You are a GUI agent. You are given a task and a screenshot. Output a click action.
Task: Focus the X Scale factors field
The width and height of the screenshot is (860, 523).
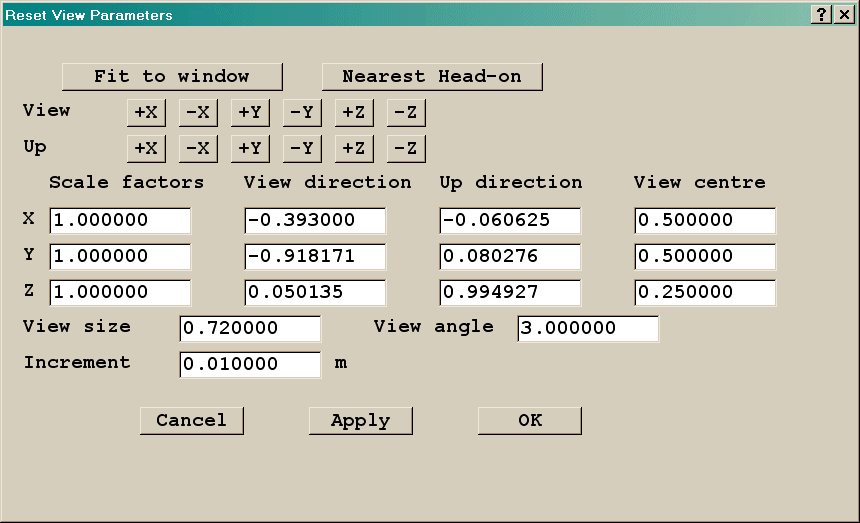[x=120, y=220]
